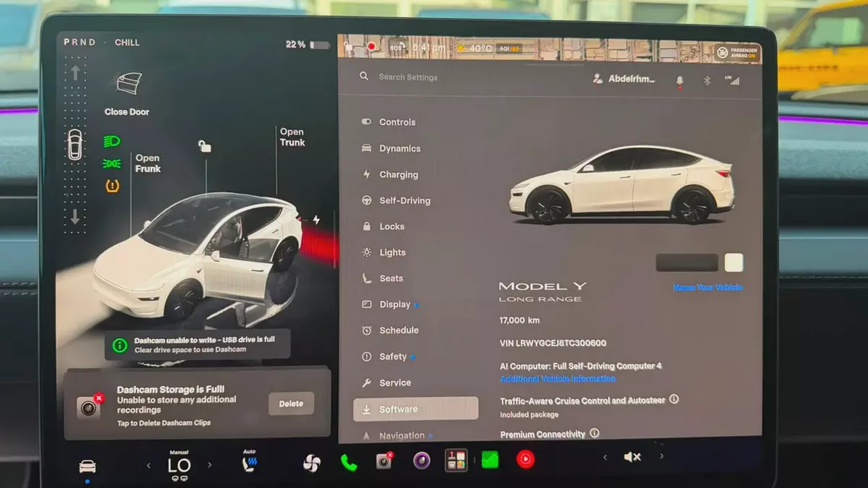868x488 pixels.
Task: Open the Seats settings
Action: [382, 278]
